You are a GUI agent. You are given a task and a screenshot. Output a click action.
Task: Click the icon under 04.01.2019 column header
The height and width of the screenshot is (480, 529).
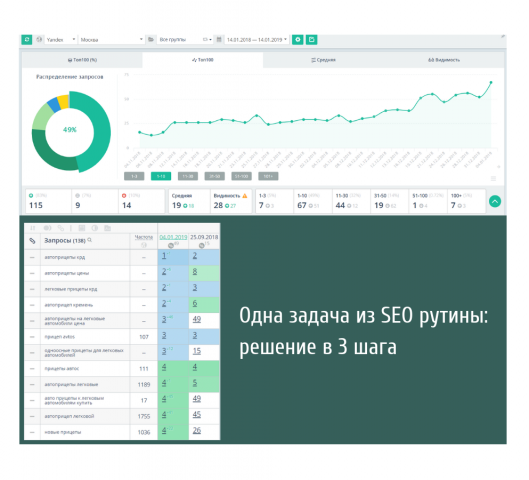point(171,245)
